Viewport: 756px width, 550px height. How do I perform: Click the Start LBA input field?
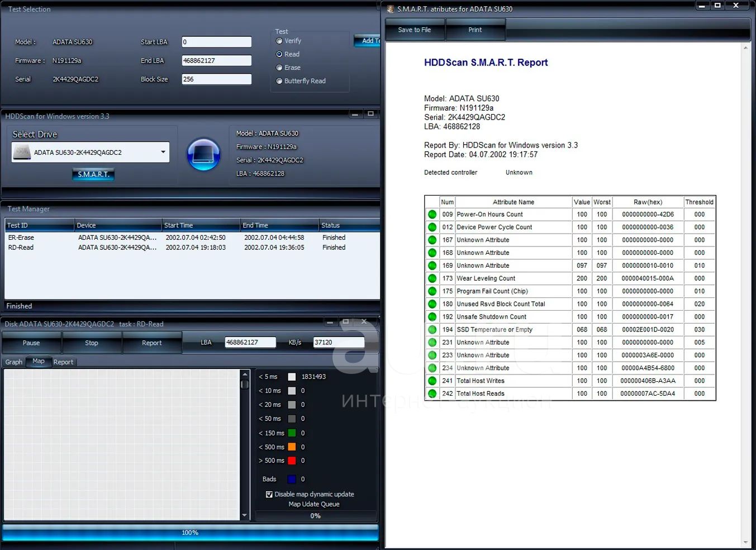pyautogui.click(x=217, y=42)
